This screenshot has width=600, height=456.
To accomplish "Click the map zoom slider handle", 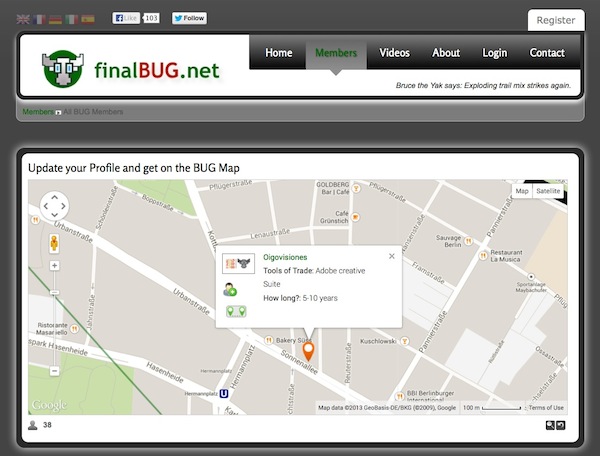I will click(54, 292).
